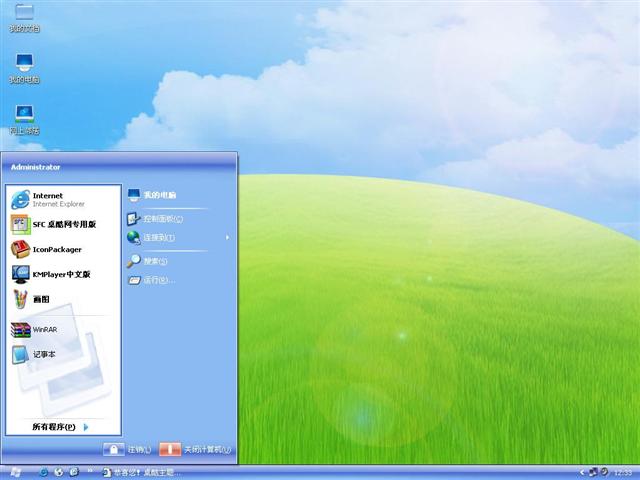Open the 搜索(S) search entry
Viewport: 640px width, 480px height.
coord(147,261)
